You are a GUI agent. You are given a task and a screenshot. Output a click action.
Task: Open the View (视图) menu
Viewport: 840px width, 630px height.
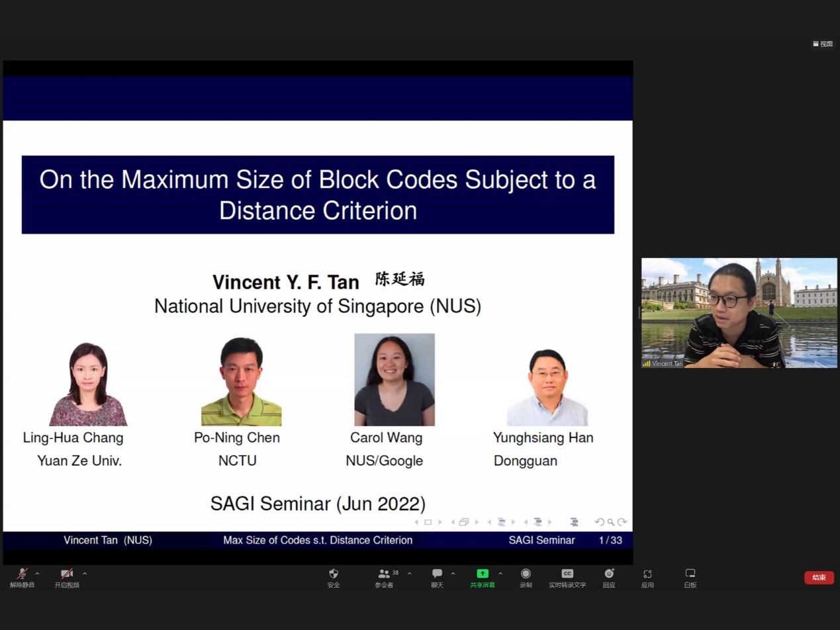coord(823,44)
